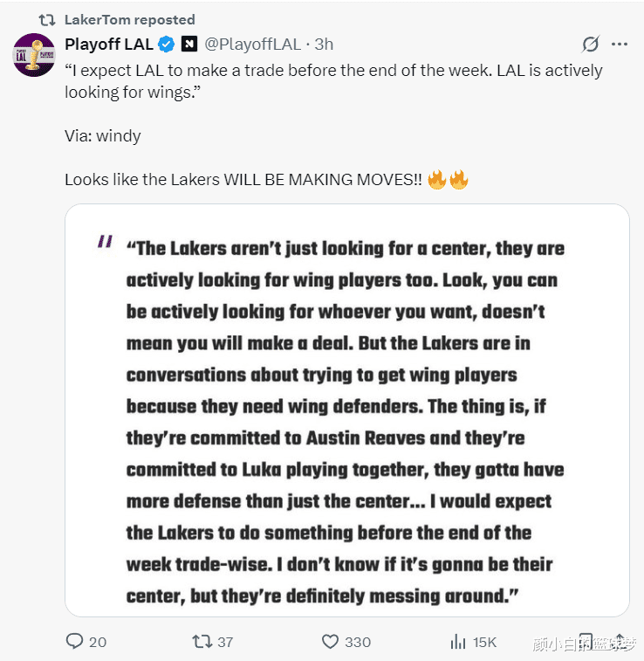Open Playoff LAL profile avatar
The image size is (644, 661).
[x=34, y=55]
